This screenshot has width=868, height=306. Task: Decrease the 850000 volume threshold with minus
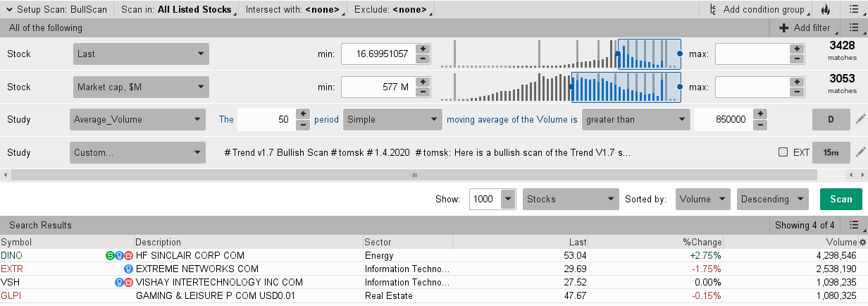[760, 125]
